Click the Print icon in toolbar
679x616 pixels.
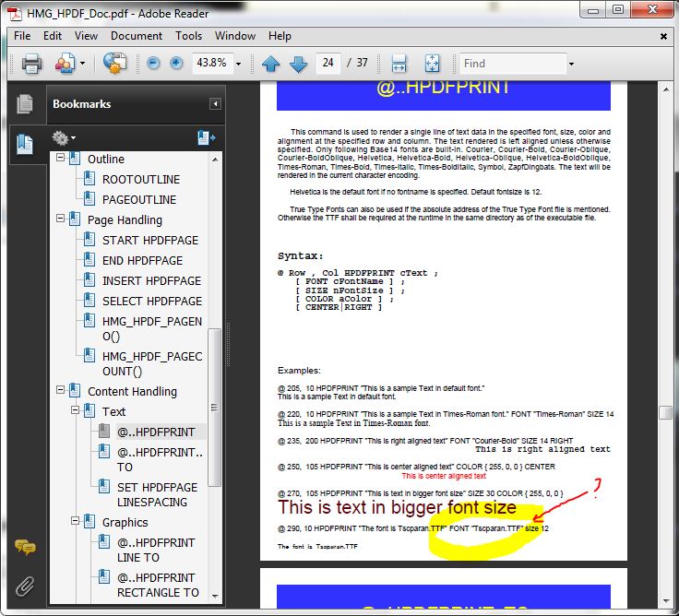32,64
